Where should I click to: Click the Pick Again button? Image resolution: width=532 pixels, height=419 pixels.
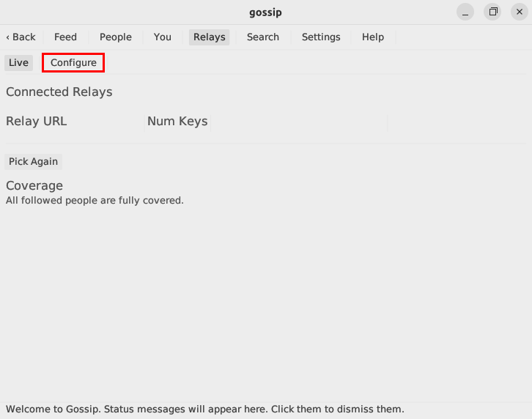33,161
